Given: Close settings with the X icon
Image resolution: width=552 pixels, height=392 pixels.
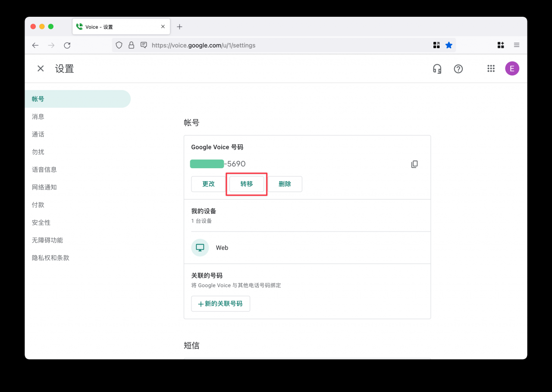Looking at the screenshot, I should coord(41,69).
